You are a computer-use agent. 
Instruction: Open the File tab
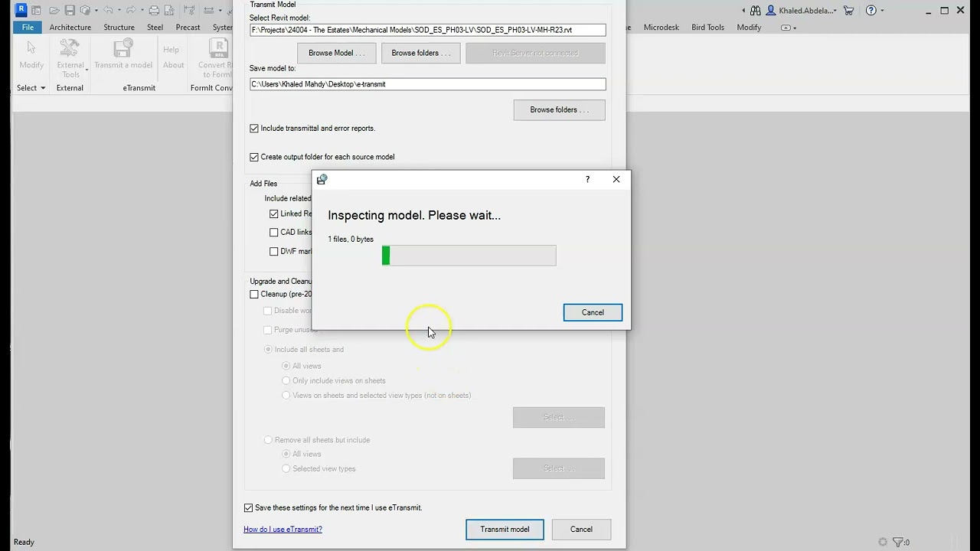[x=28, y=28]
